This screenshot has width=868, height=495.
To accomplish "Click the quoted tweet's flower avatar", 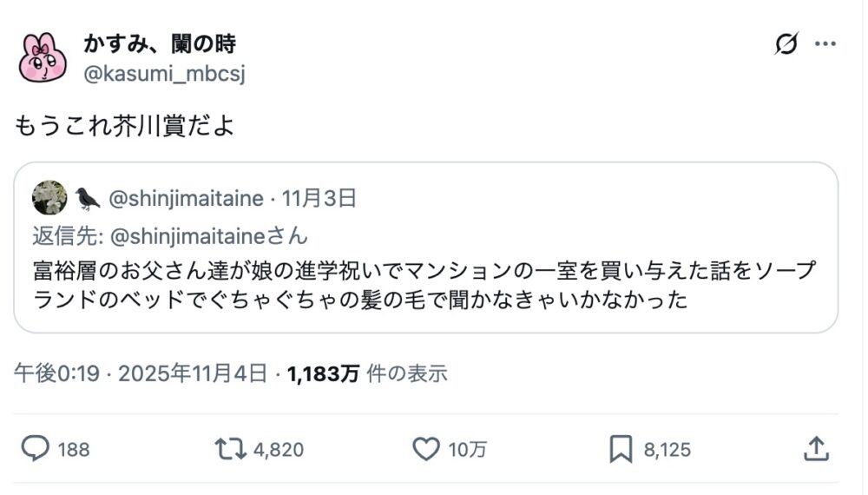I will 49,198.
